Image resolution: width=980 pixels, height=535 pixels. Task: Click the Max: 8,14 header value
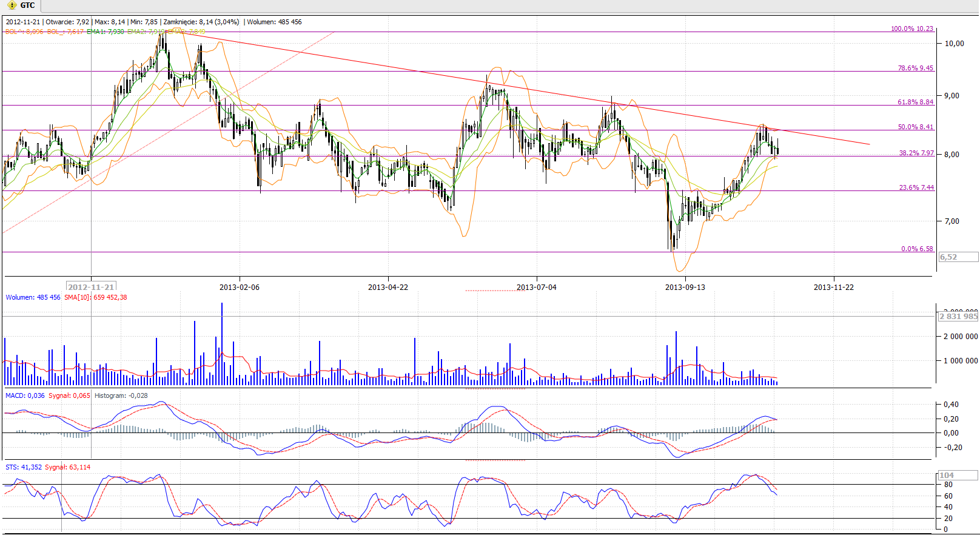tap(110, 22)
